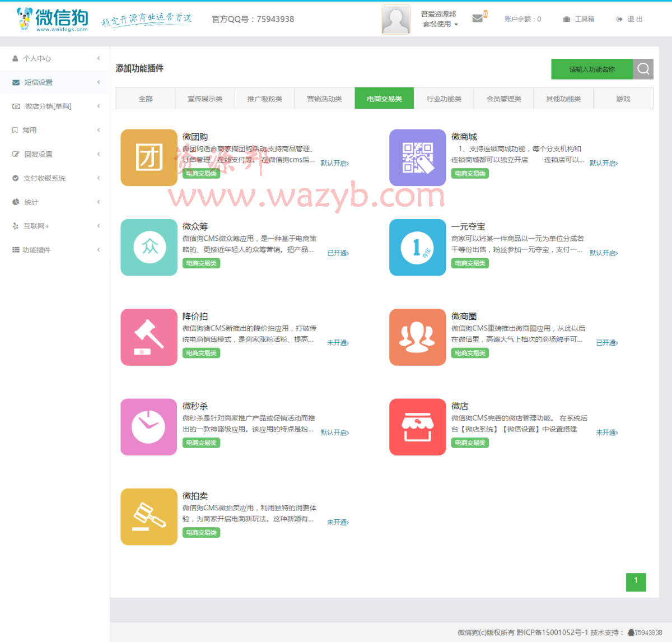Open the mail envelope notification icon
The image size is (672, 642).
[477, 18]
